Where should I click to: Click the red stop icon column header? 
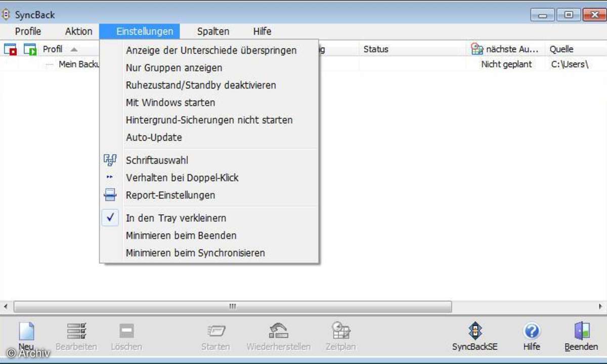click(x=10, y=50)
